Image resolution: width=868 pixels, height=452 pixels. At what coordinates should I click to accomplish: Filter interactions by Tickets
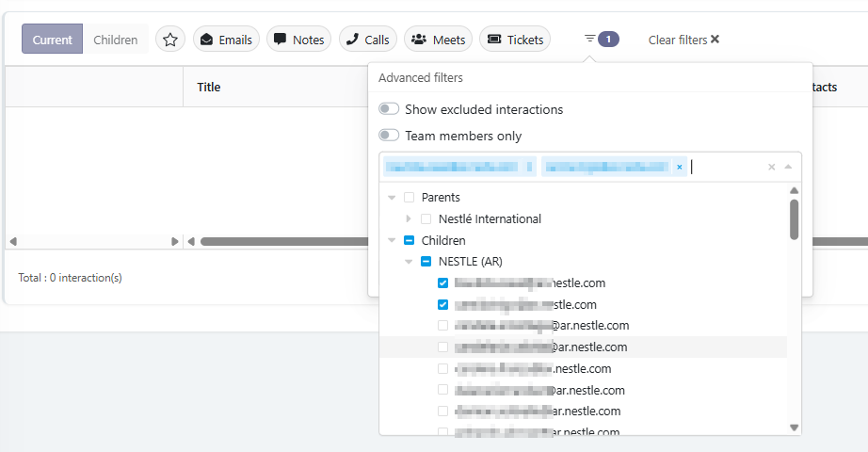pos(515,40)
